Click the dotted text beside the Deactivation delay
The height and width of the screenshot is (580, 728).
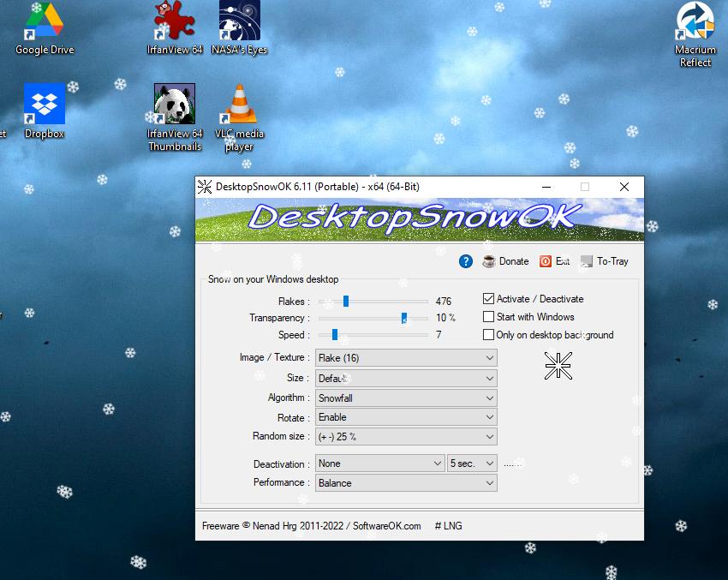tap(512, 463)
